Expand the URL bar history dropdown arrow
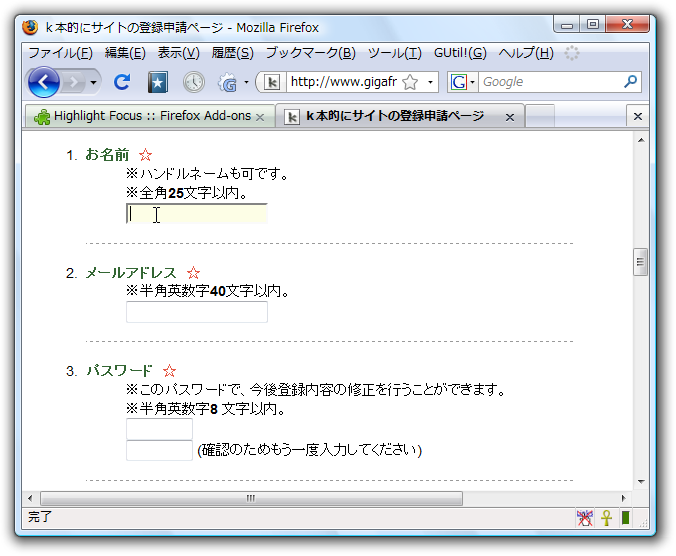 (432, 82)
